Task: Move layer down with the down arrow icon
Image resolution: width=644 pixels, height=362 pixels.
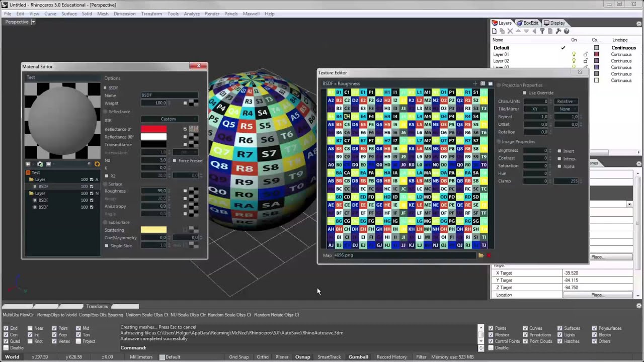Action: (526, 31)
